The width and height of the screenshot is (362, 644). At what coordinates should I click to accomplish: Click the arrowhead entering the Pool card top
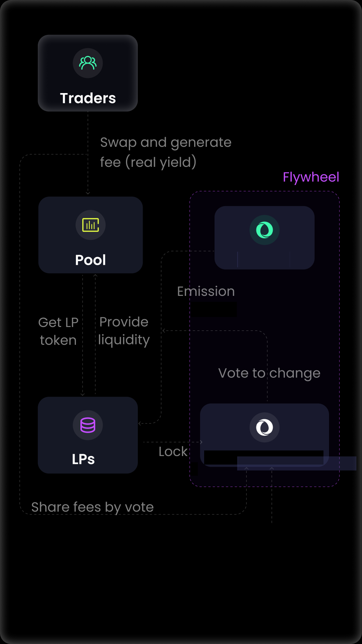[88, 193]
